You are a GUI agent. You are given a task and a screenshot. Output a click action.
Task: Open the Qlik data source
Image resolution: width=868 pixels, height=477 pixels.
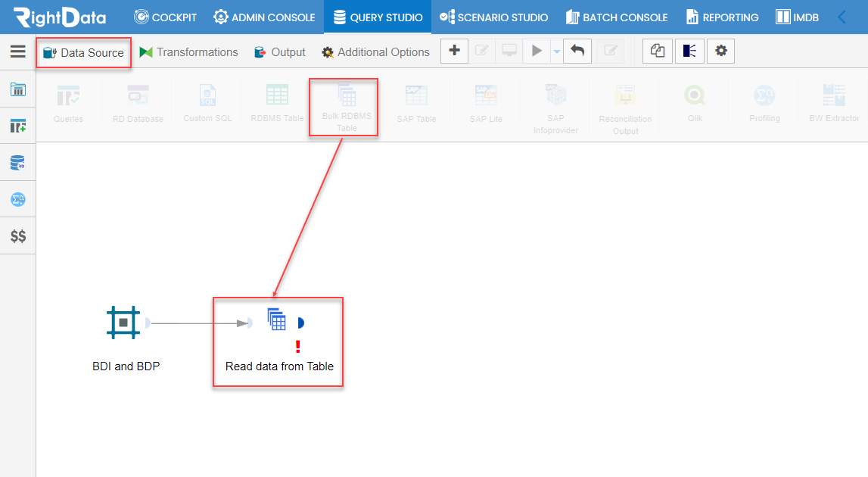(695, 104)
